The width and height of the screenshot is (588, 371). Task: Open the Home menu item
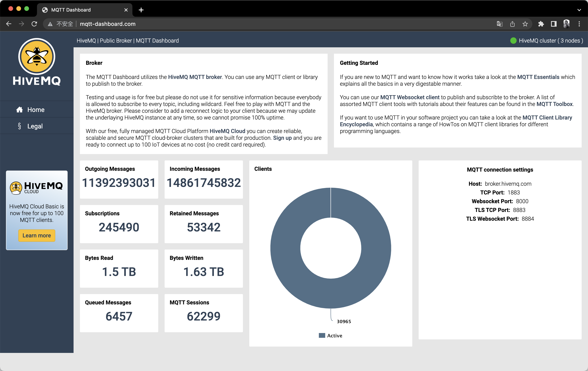point(37,109)
